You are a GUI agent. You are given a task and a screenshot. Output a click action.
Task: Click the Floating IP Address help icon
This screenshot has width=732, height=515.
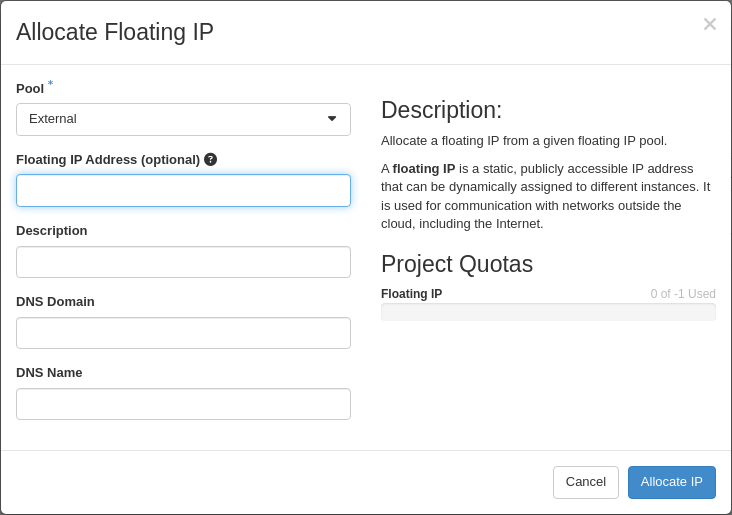[211, 160]
